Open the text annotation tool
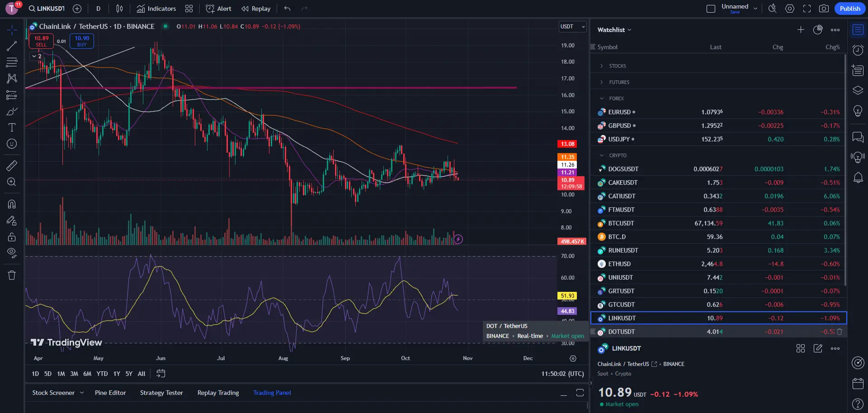The height and width of the screenshot is (413, 868). 12,127
